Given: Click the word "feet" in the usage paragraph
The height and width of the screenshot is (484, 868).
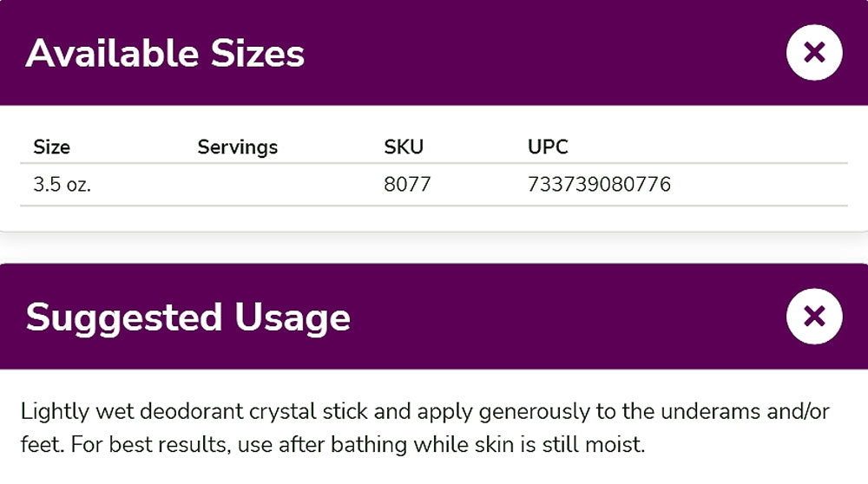Looking at the screenshot, I should click(41, 446).
